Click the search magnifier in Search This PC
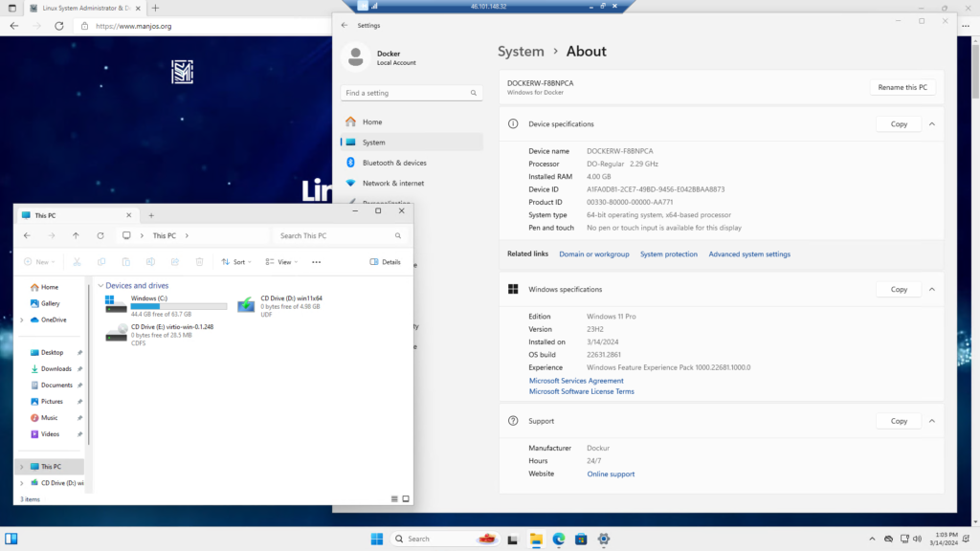 [x=397, y=235]
